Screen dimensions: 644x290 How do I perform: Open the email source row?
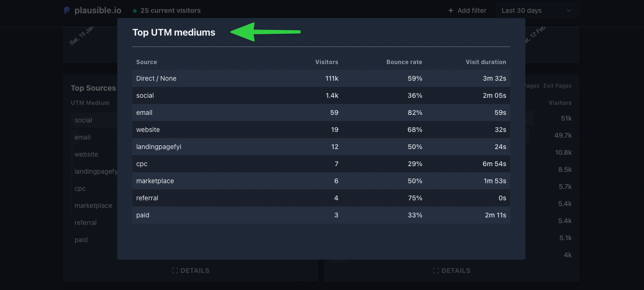click(x=321, y=112)
